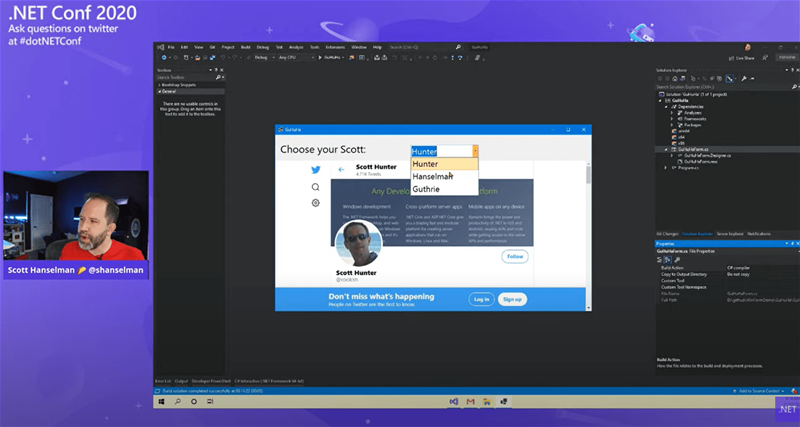The image size is (800, 427).
Task: Switch to the Notifications tab
Action: 759,234
